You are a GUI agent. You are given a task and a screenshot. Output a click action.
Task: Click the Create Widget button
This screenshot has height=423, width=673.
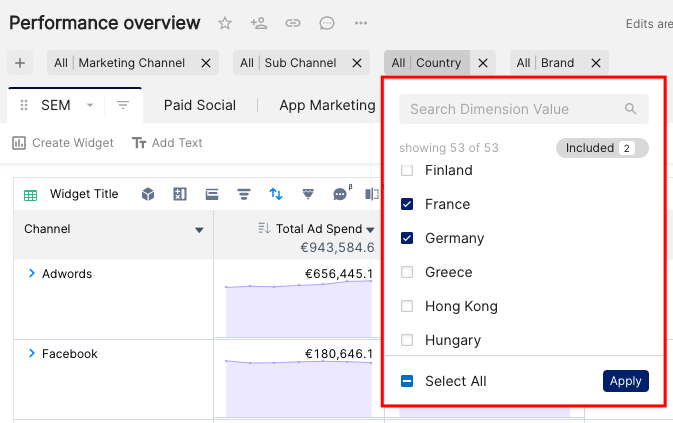[x=63, y=143]
